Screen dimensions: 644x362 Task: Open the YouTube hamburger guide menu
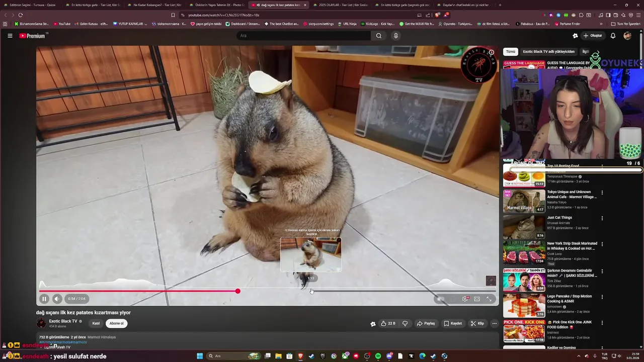click(10, 36)
